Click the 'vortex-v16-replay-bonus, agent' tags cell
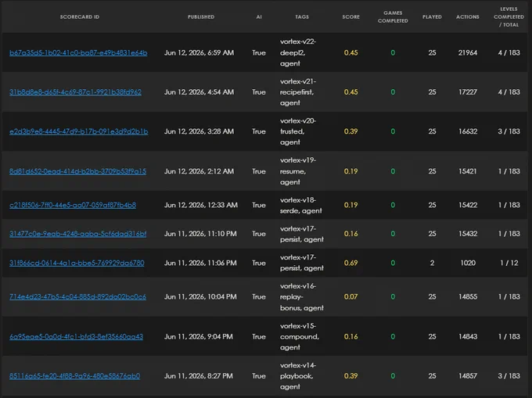Viewport: 532px width, 398px height. coord(302,297)
